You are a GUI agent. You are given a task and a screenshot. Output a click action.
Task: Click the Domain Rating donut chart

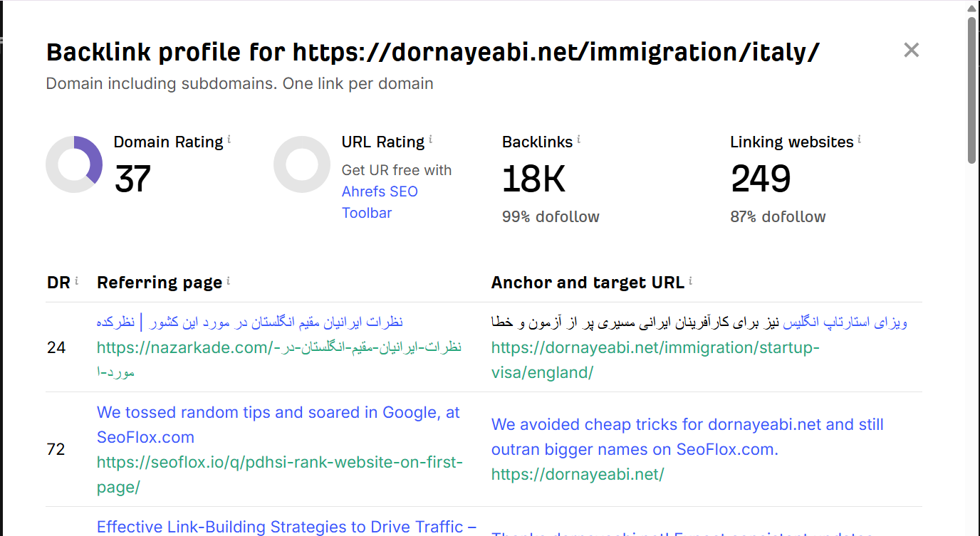(74, 164)
